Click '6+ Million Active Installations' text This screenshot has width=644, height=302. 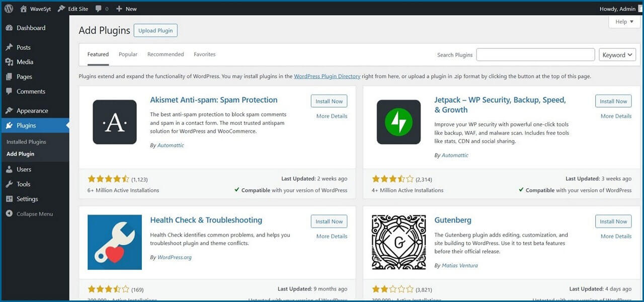(123, 190)
